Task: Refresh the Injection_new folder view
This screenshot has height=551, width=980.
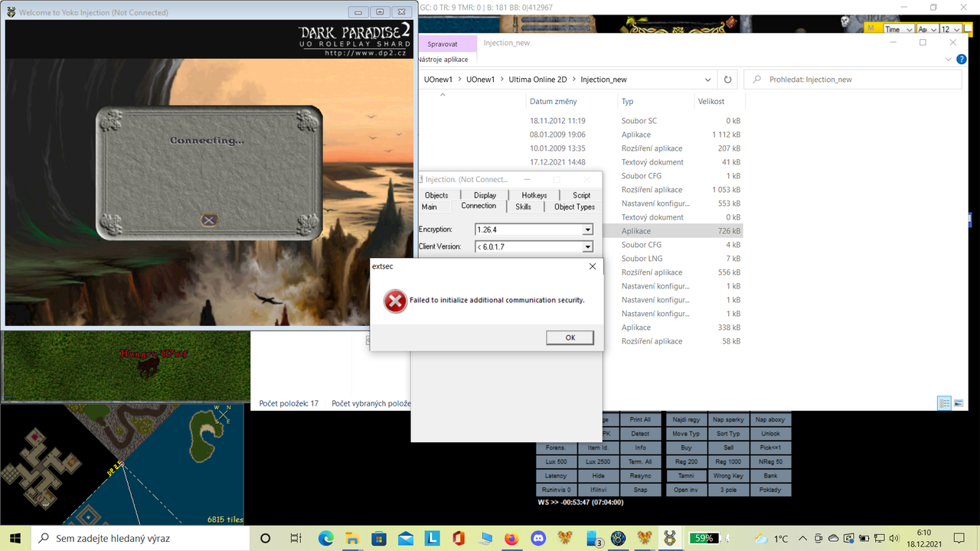Action: [x=727, y=79]
